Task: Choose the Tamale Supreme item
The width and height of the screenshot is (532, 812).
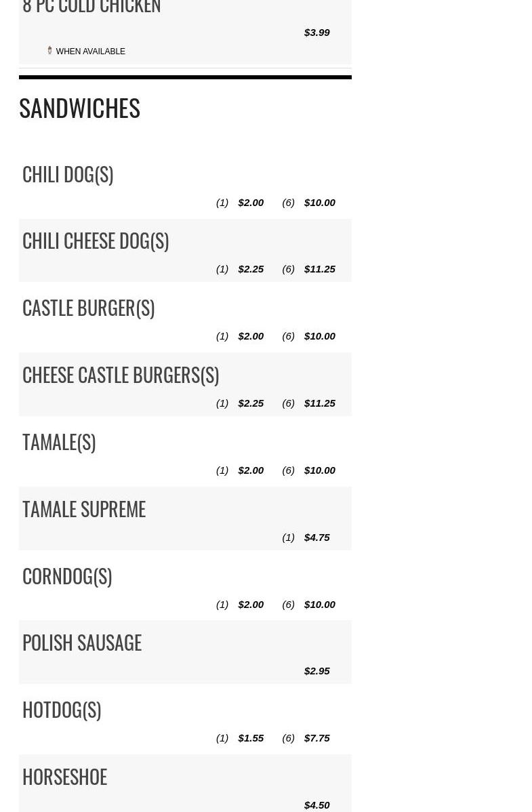Action: (x=84, y=510)
